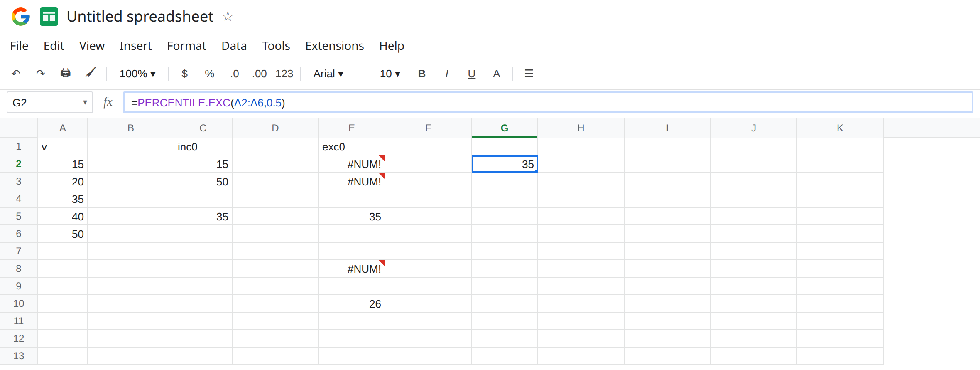Decrease decimal places with .0 button
Screen dimensions: 980x370
(235, 74)
